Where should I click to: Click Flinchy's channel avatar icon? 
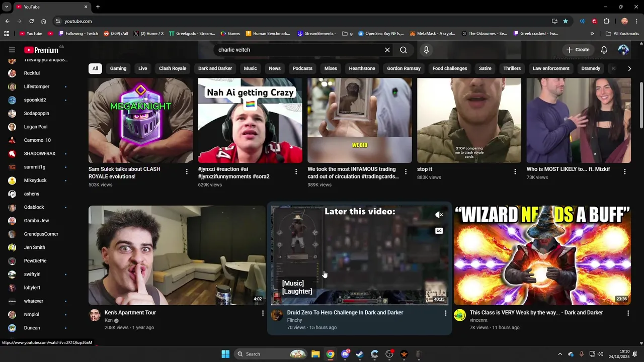click(x=277, y=315)
